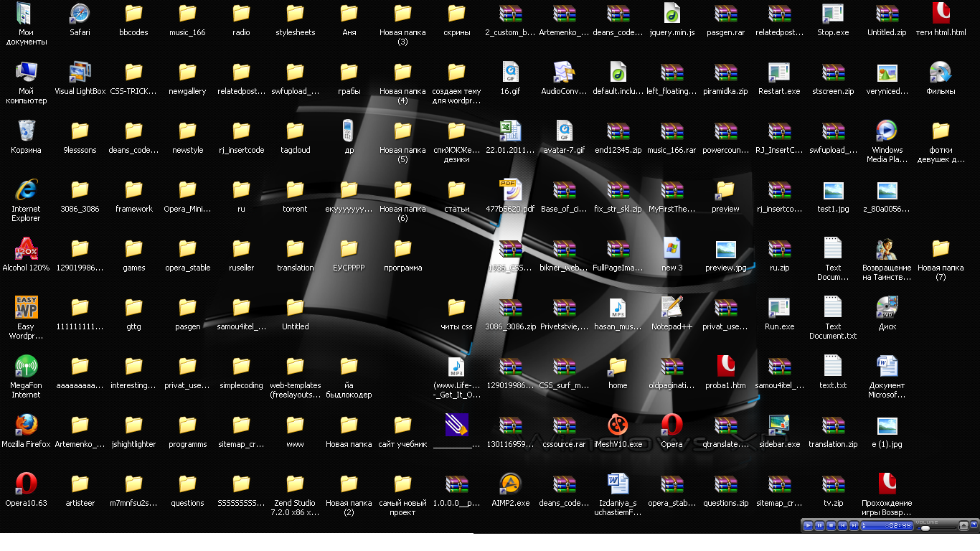
Task: Click the eject button in mini player
Action: pyautogui.click(x=963, y=526)
